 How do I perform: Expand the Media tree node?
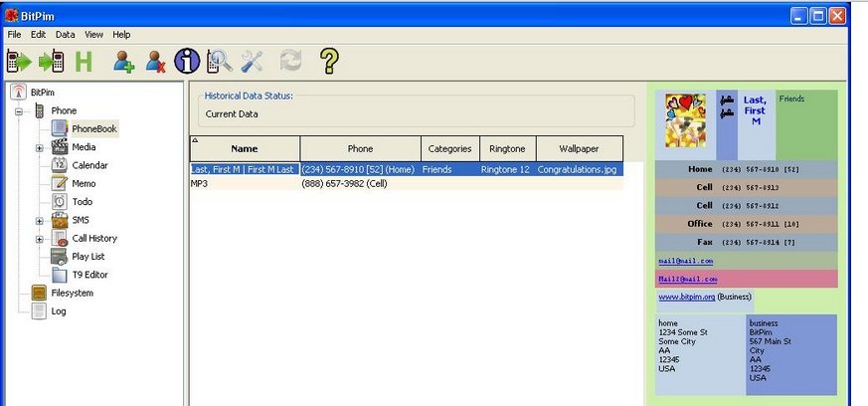pos(40,148)
